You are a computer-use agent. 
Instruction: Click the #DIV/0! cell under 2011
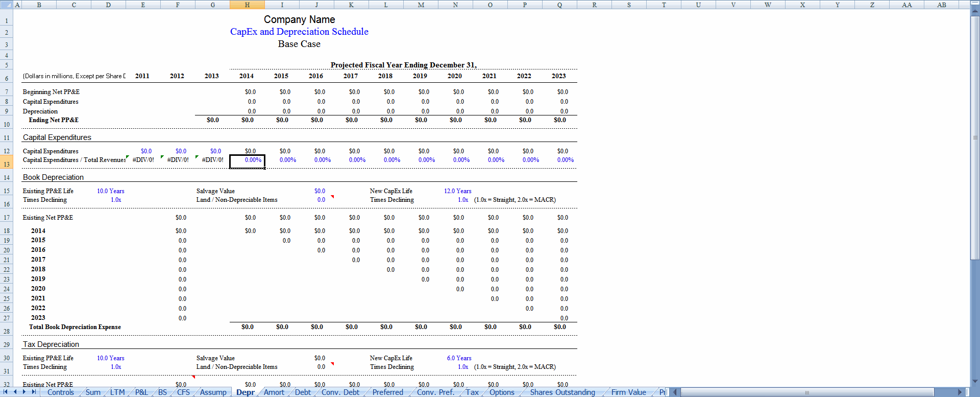point(143,160)
